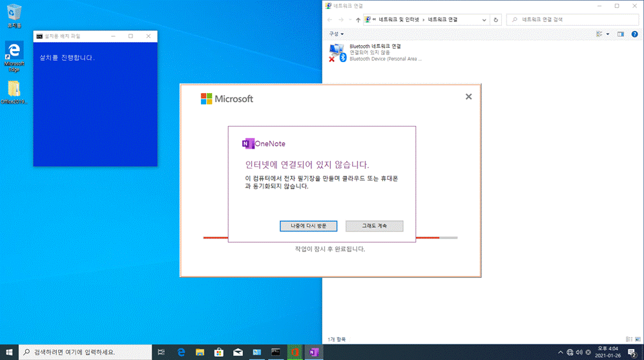Switch to details view in status bar

click(x=628, y=339)
